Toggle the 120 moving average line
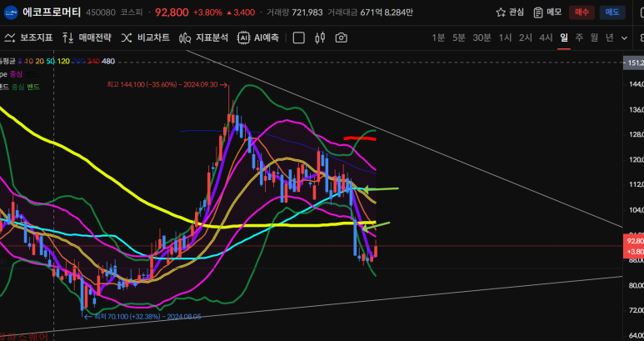This screenshot has width=644, height=341. 63,61
